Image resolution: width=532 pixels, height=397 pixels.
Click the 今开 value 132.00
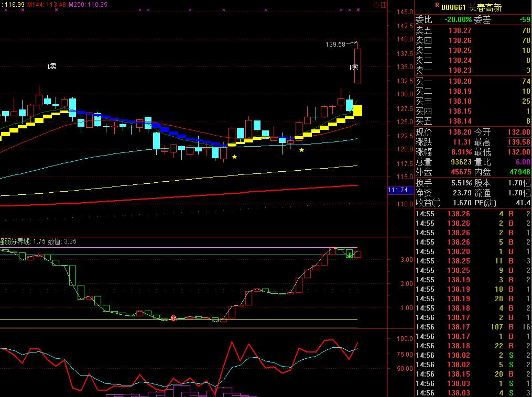click(x=519, y=132)
